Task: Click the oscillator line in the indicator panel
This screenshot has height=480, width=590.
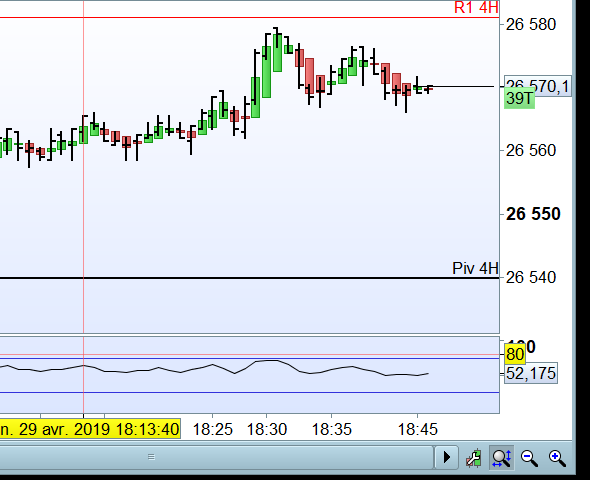Action: [214, 369]
